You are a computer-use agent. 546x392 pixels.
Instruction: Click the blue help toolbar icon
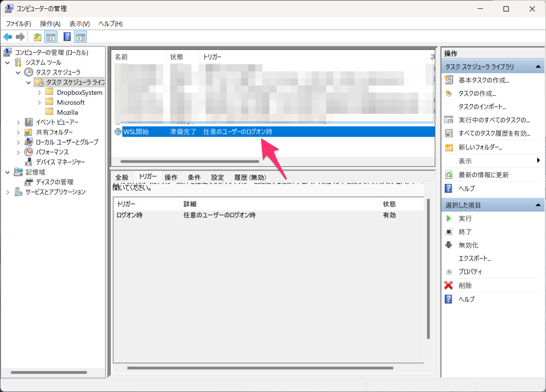(x=67, y=37)
